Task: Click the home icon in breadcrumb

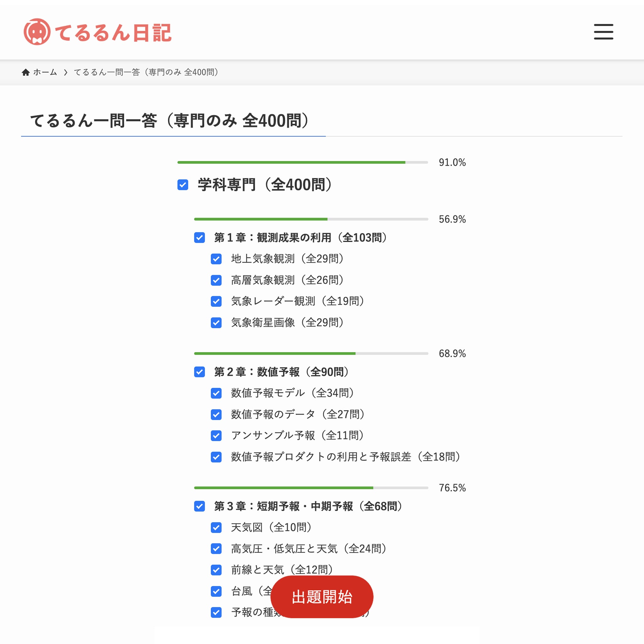Action: (26, 72)
